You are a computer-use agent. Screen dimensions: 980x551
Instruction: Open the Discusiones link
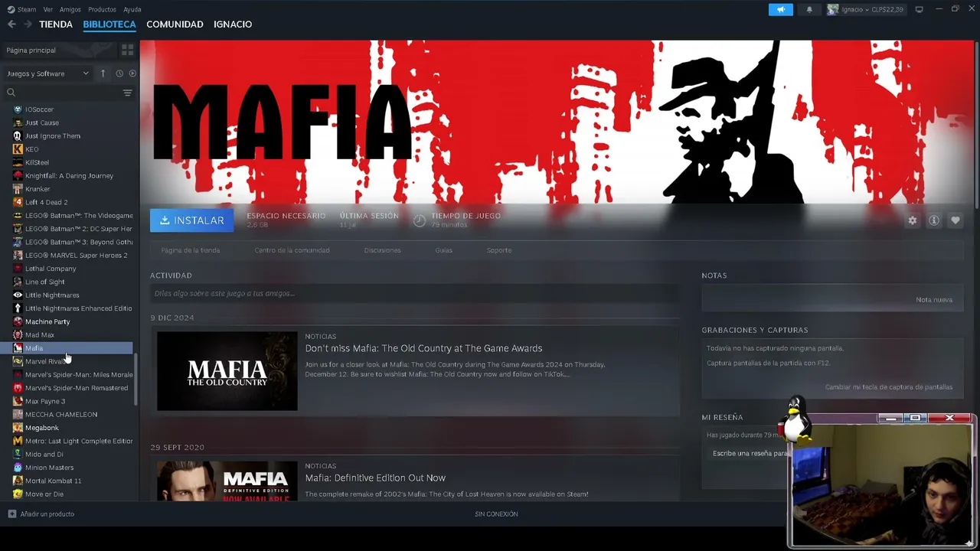click(x=382, y=250)
